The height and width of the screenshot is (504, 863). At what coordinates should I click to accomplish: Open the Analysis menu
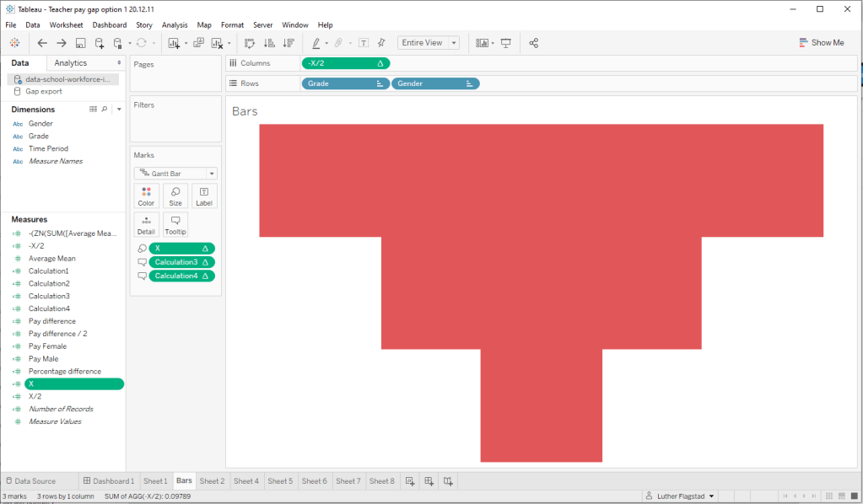[175, 25]
